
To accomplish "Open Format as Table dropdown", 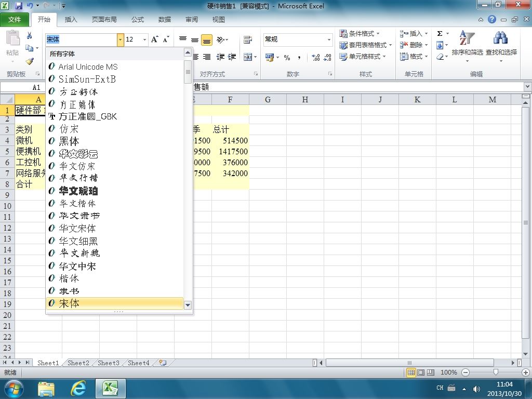I will point(365,45).
